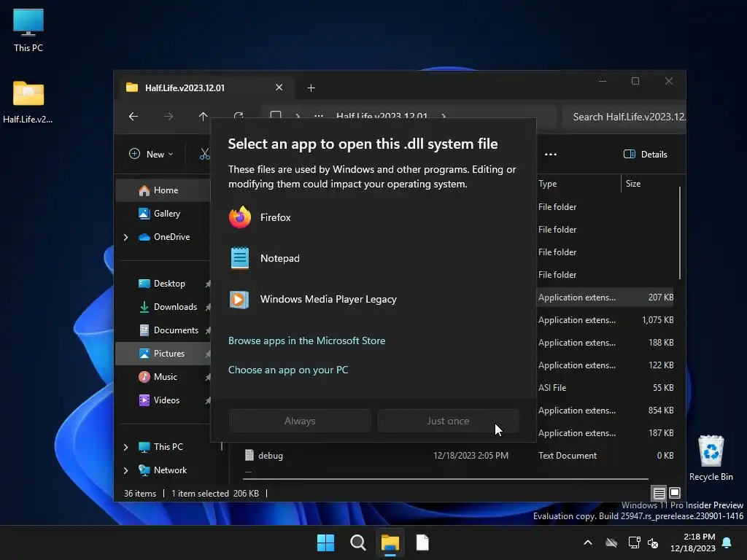
Task: Toggle the Details pane
Action: click(646, 155)
